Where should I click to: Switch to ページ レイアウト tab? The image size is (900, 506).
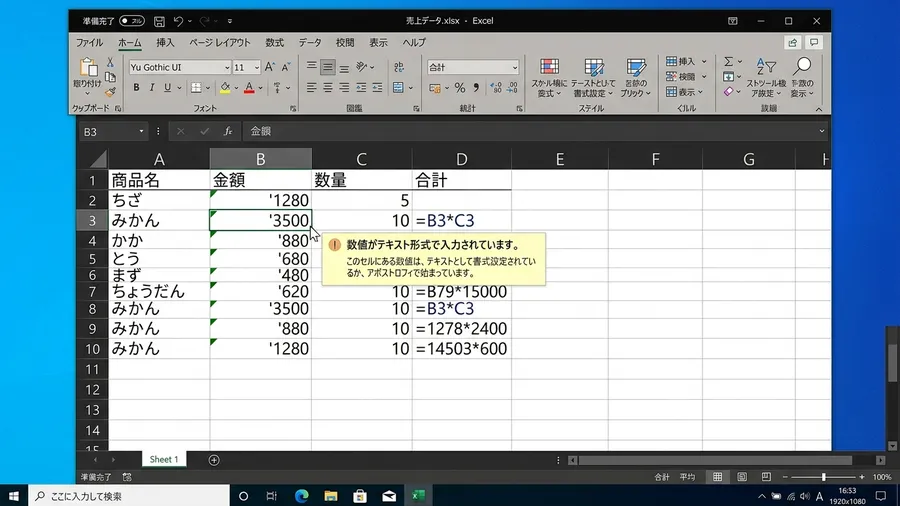(x=220, y=42)
